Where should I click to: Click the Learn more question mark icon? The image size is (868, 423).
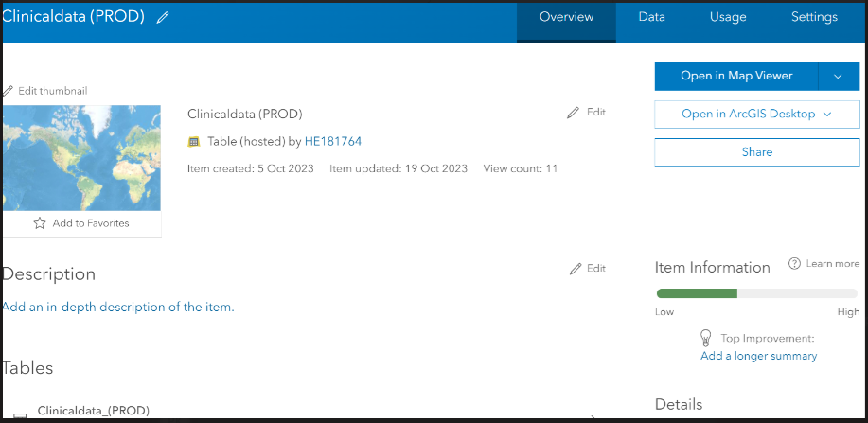[x=794, y=264]
